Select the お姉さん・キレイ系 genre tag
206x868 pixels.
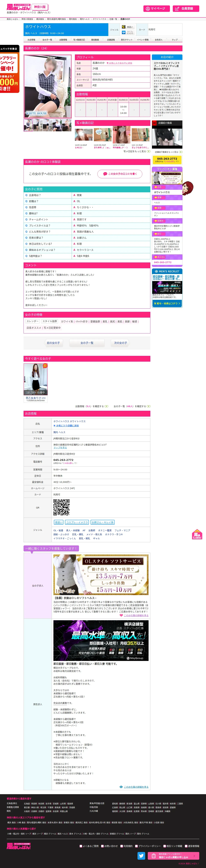coord(103,522)
